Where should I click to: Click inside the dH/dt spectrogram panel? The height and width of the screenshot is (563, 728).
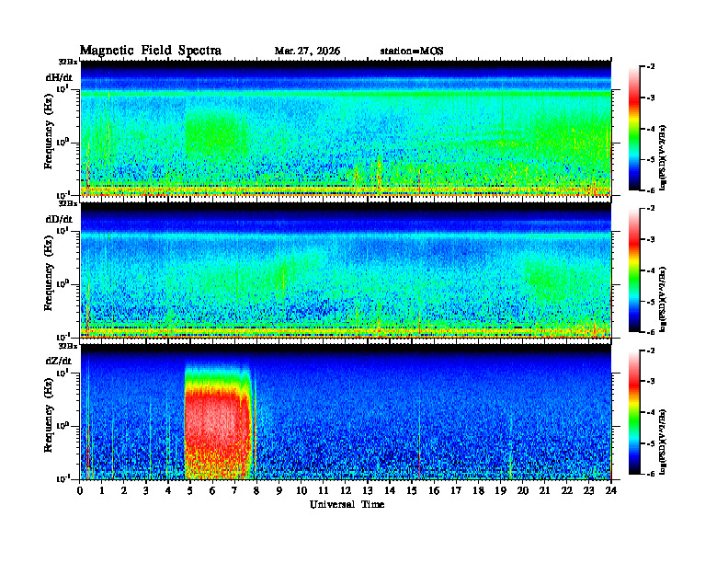(346, 128)
